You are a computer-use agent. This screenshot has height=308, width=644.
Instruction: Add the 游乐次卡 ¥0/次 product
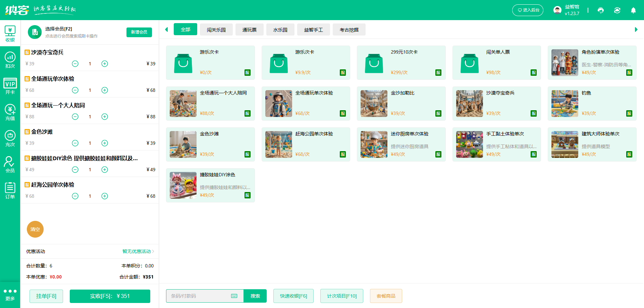point(210,63)
